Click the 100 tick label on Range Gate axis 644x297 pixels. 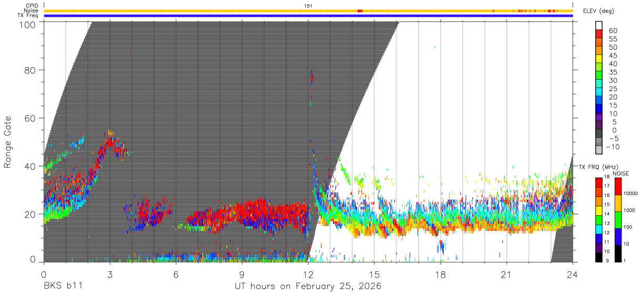click(27, 25)
